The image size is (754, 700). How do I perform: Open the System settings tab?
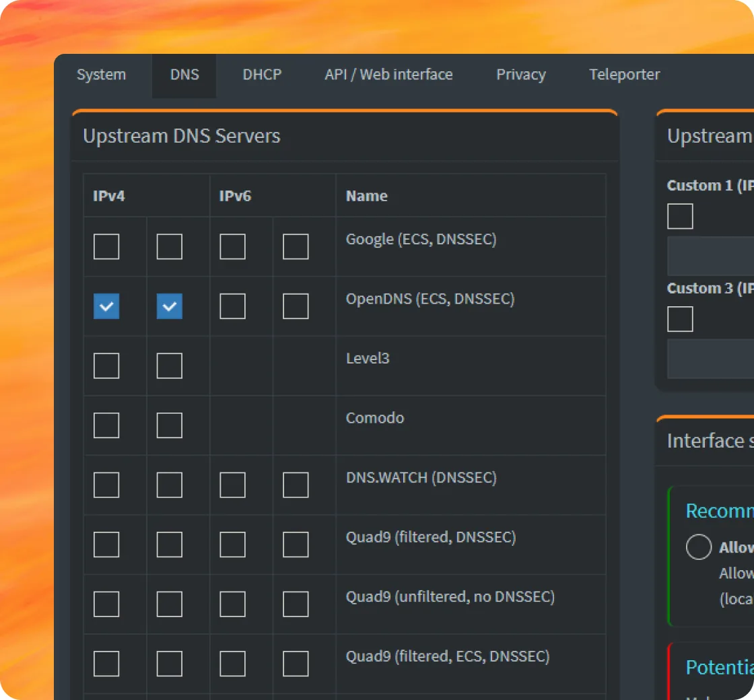click(101, 75)
